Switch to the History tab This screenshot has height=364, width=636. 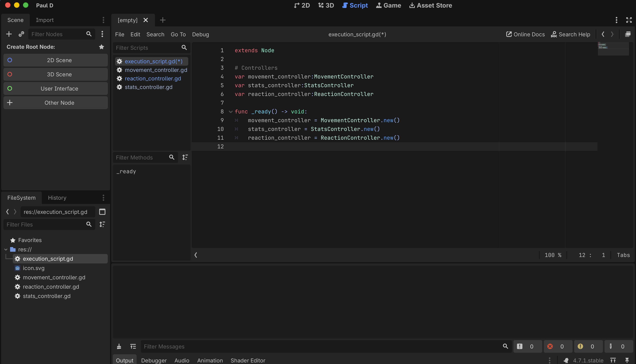click(57, 198)
